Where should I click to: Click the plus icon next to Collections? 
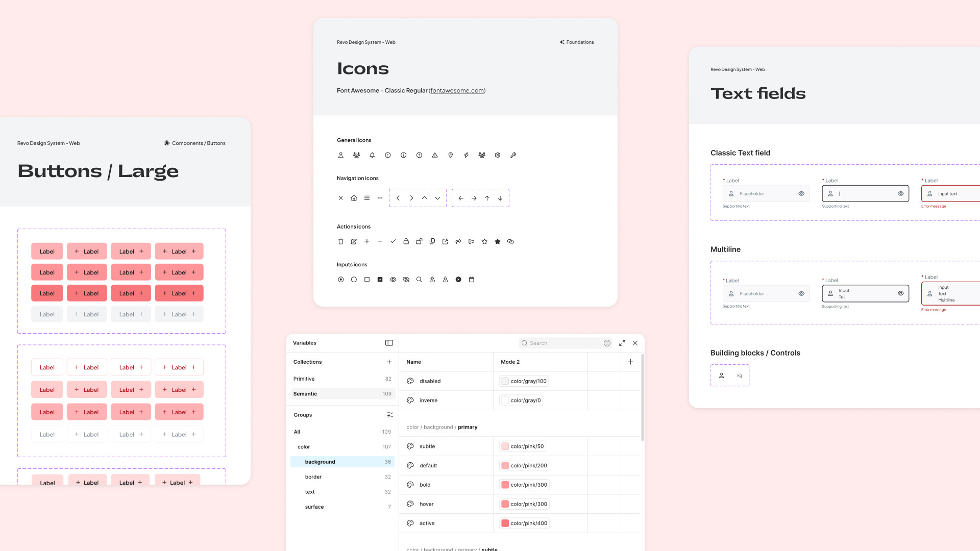coord(389,362)
